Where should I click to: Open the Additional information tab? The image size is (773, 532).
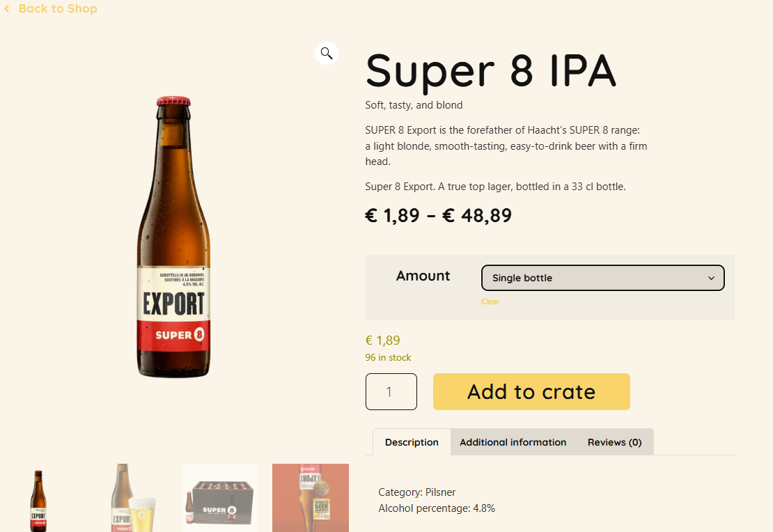[x=513, y=442]
